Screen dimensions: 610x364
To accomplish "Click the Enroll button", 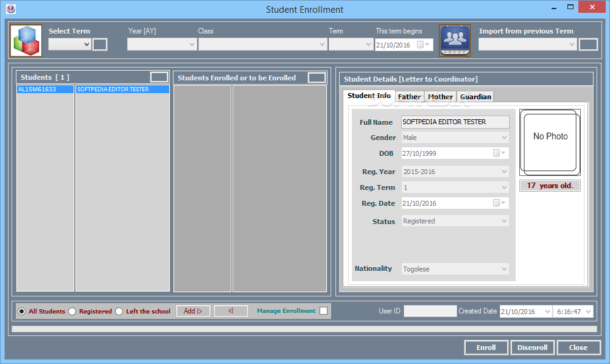I will click(486, 348).
